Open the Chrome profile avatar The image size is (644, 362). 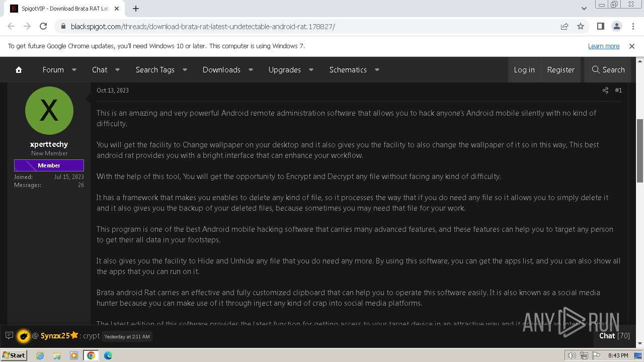click(616, 26)
